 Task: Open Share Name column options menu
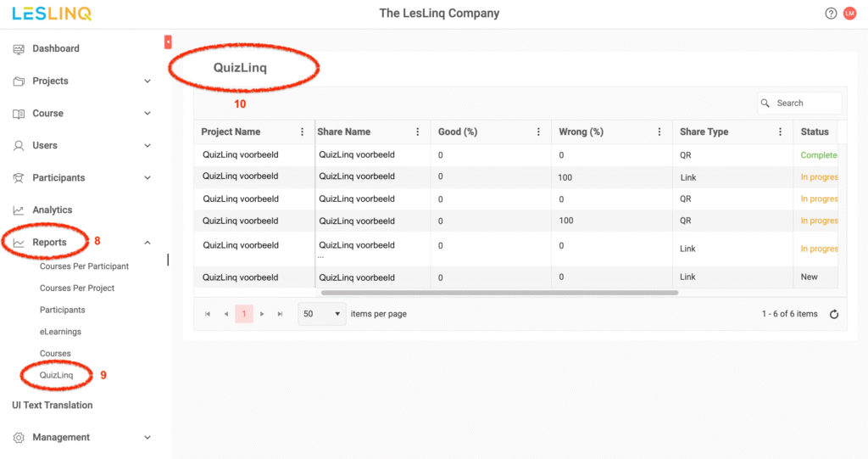coord(417,132)
